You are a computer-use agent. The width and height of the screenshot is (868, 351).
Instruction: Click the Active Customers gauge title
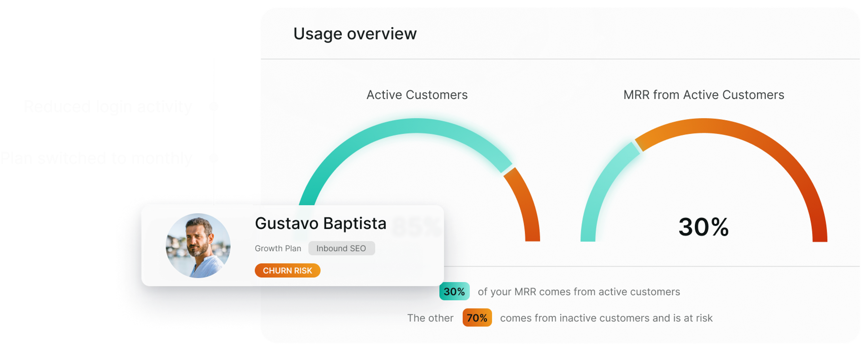417,95
